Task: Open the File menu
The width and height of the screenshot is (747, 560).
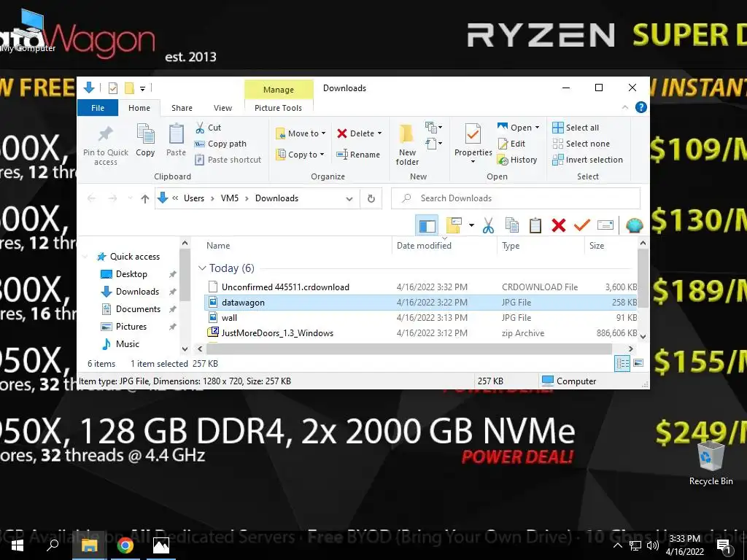Action: click(98, 108)
